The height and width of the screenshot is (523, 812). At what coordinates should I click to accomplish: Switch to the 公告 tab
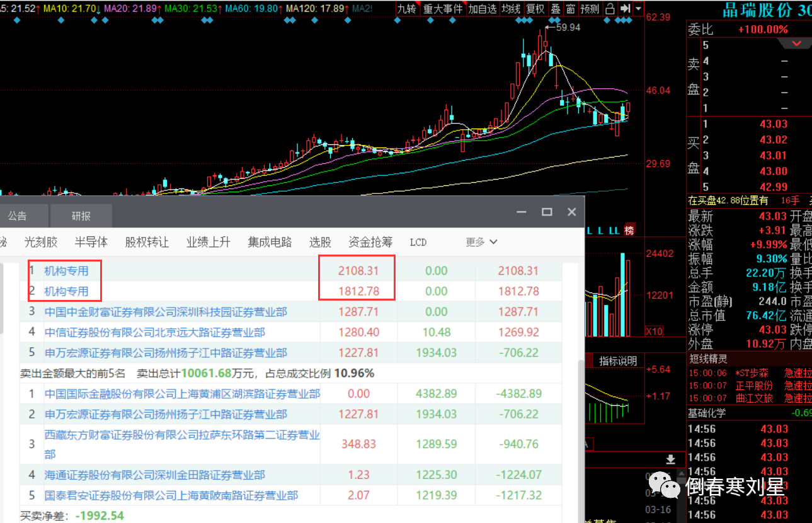click(18, 216)
